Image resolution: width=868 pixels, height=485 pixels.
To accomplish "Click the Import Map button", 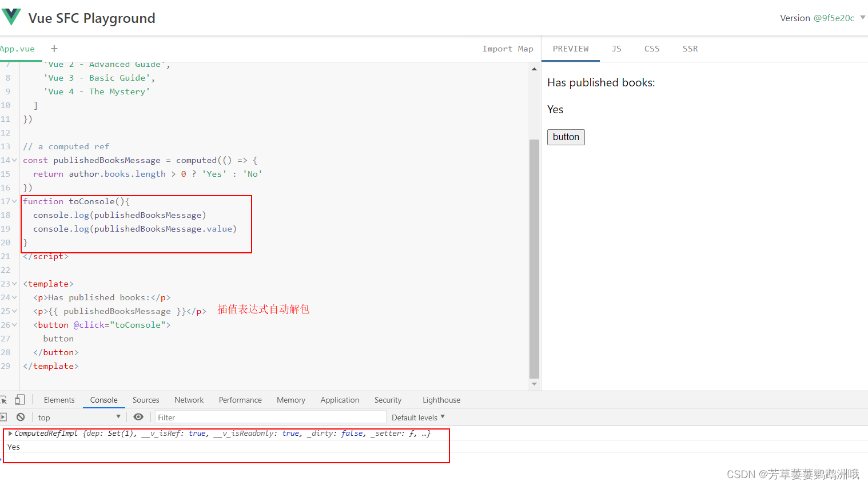I will 508,49.
